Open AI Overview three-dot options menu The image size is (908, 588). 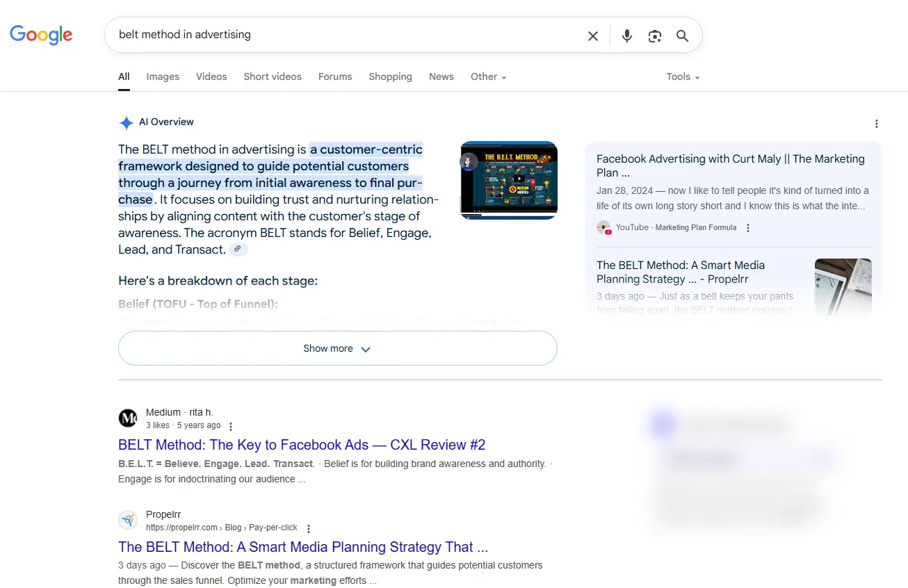[x=877, y=124]
